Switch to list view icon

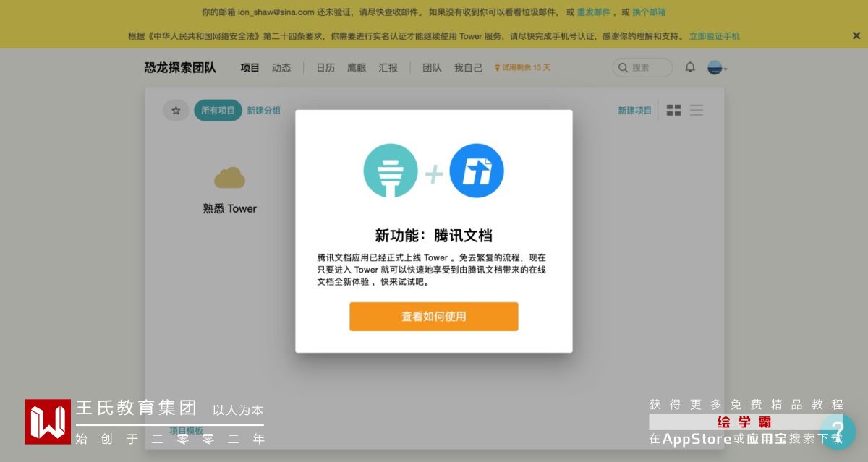coord(697,111)
